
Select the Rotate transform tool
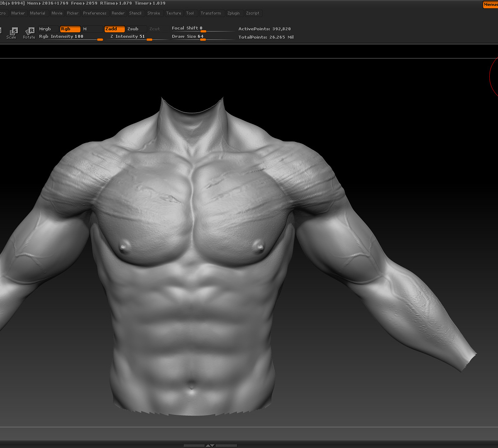pyautogui.click(x=29, y=33)
